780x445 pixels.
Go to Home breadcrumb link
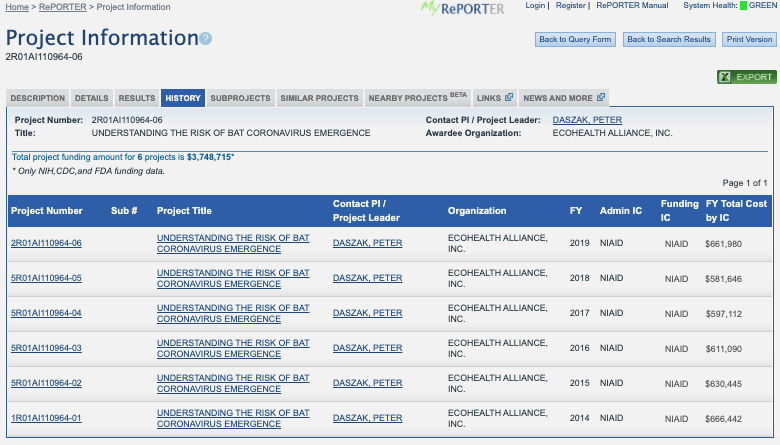17,7
